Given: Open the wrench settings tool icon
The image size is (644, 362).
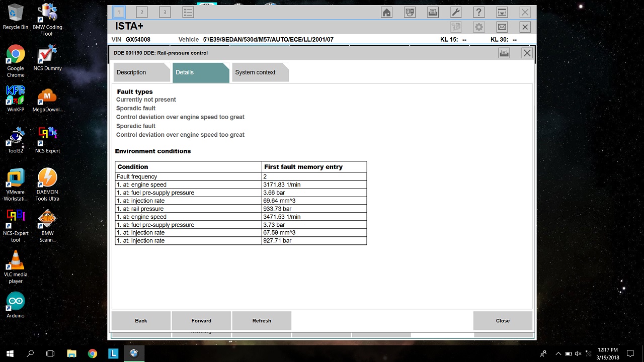Looking at the screenshot, I should (x=455, y=13).
